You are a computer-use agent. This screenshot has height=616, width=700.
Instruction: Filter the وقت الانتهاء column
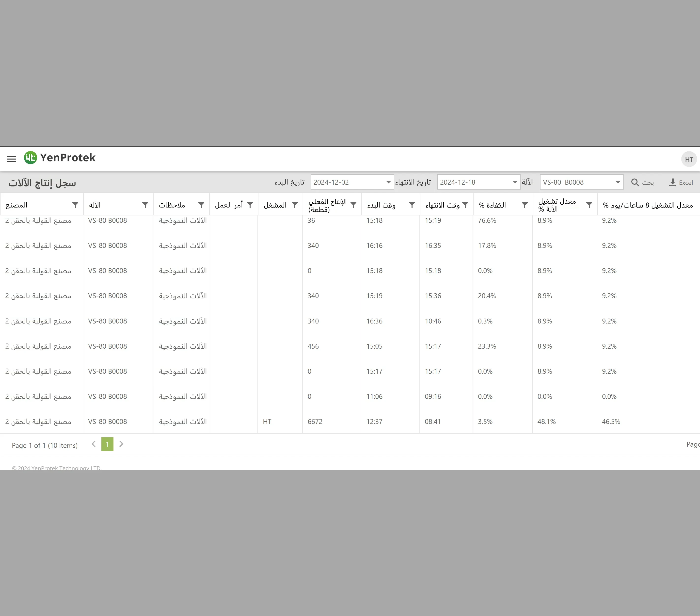click(465, 205)
